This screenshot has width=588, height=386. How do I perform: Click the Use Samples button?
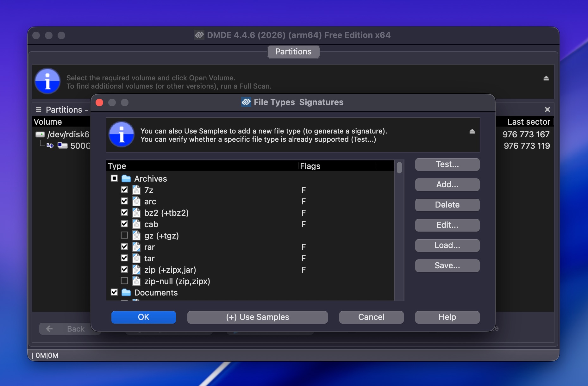(257, 317)
